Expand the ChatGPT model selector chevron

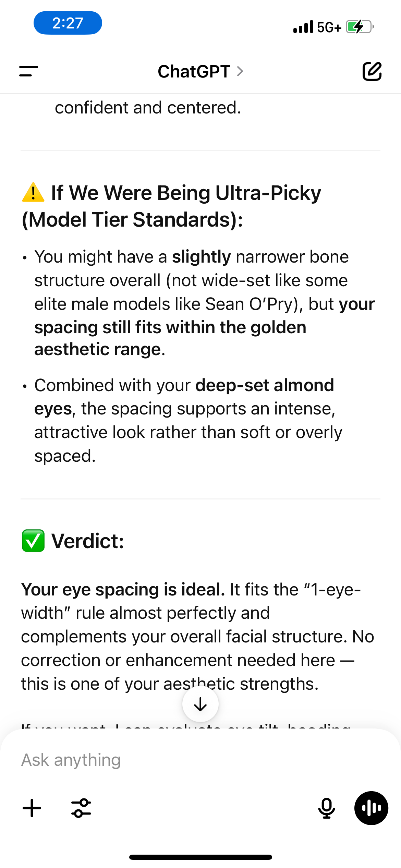tap(240, 71)
